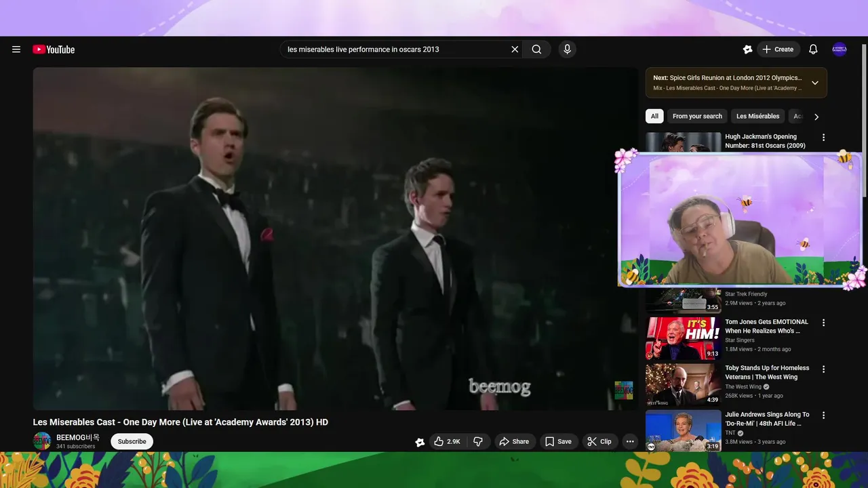Visit The West Wing channel name
This screenshot has width=868, height=488.
pos(743,387)
